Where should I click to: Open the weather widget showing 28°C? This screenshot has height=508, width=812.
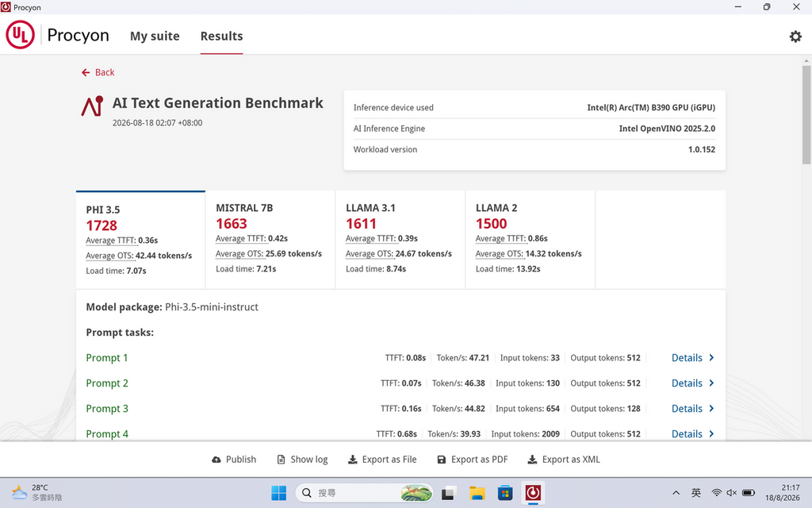[36, 492]
